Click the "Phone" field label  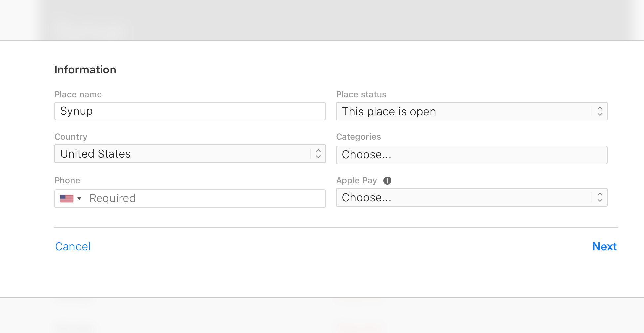67,181
